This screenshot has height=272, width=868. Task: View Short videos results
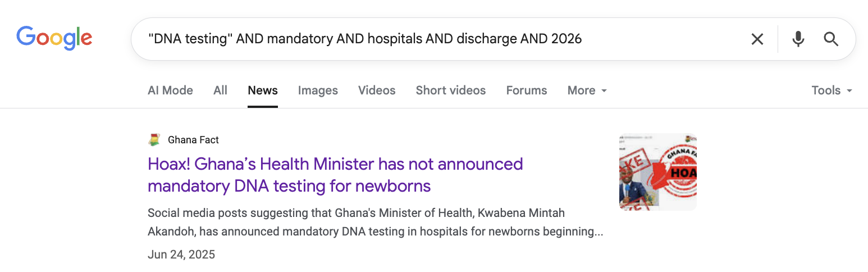point(450,90)
